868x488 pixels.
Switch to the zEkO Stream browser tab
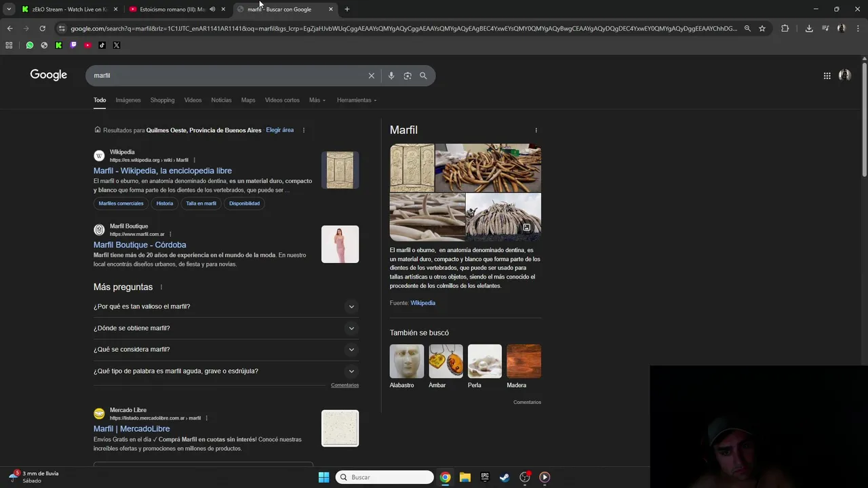click(x=69, y=9)
